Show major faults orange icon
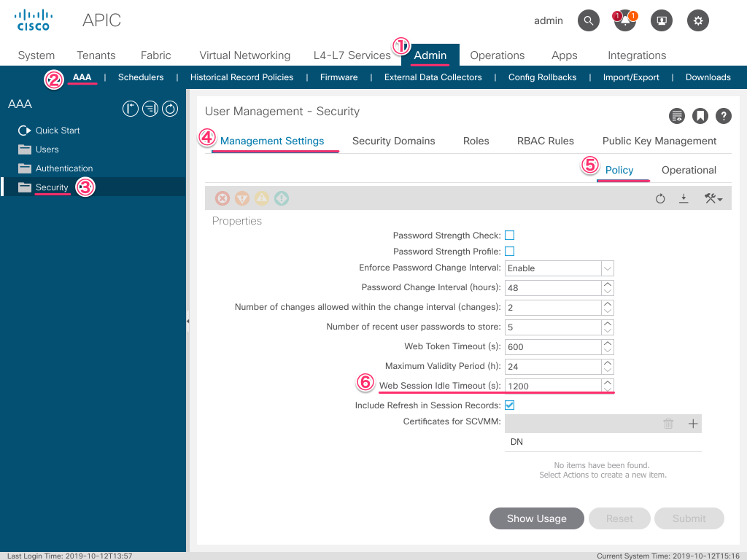 pos(242,198)
